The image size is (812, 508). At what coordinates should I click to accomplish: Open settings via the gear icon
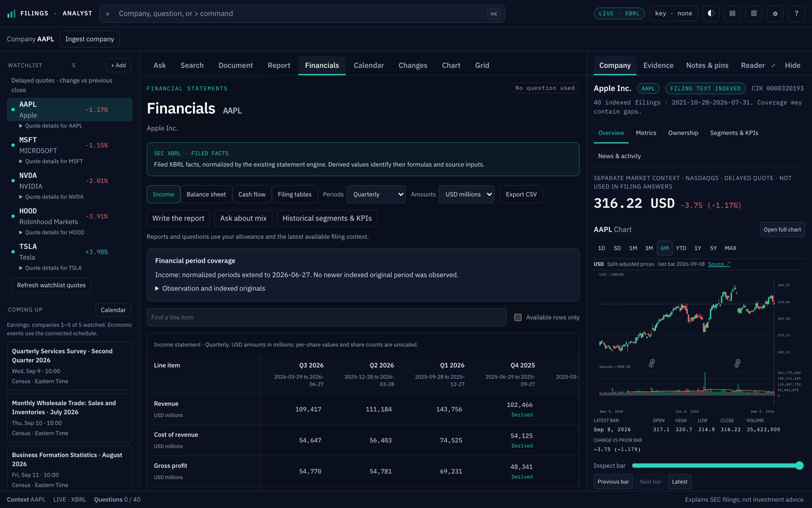[x=775, y=14]
